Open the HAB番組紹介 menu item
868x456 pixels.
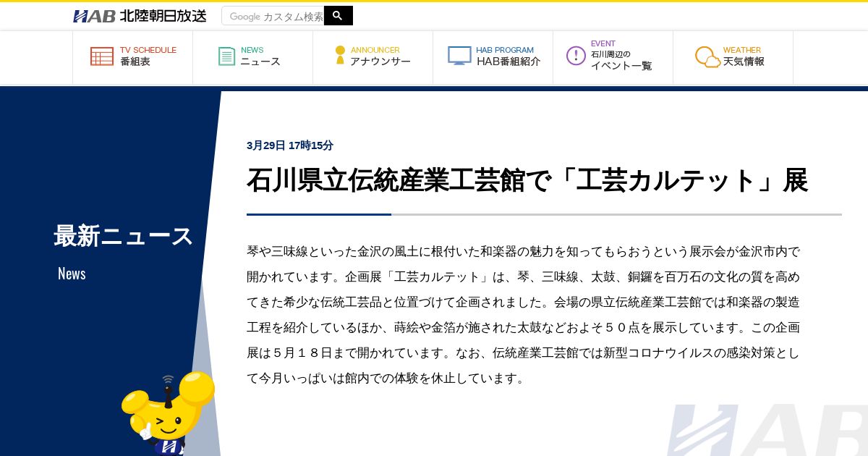pyautogui.click(x=493, y=56)
